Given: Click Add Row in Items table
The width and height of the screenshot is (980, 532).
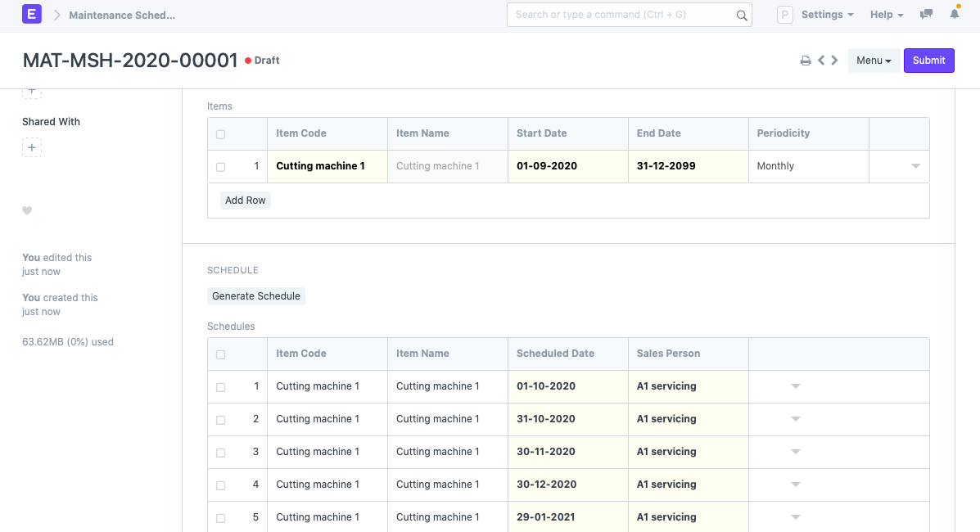Looking at the screenshot, I should point(245,200).
